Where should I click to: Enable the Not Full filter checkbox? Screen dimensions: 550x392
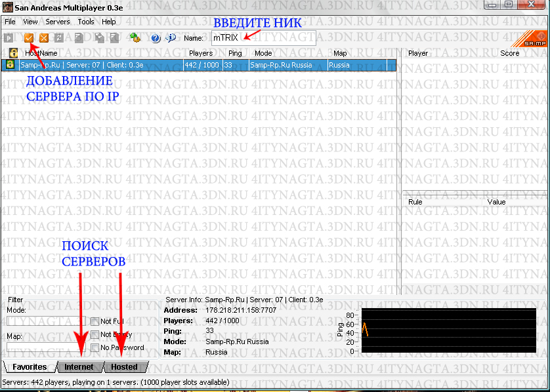95,321
